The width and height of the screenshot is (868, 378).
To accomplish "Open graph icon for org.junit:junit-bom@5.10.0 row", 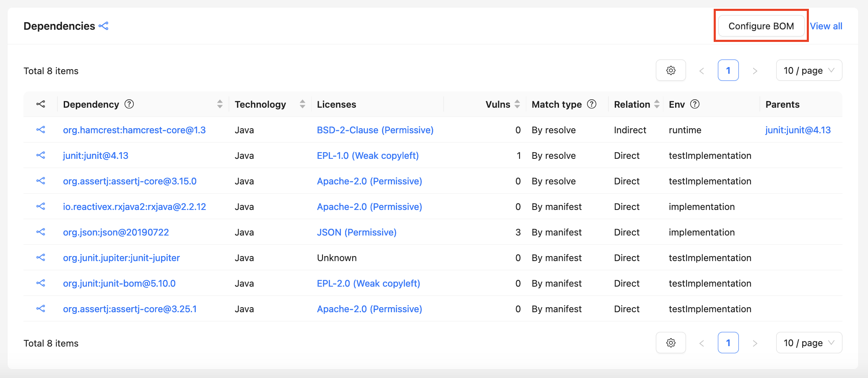I will pos(41,283).
